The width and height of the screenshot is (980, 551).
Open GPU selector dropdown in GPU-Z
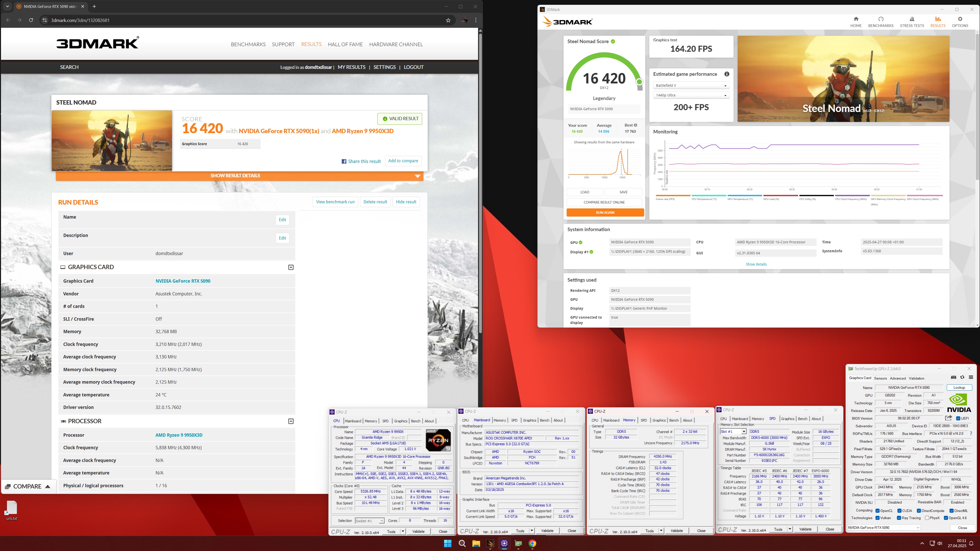click(884, 528)
